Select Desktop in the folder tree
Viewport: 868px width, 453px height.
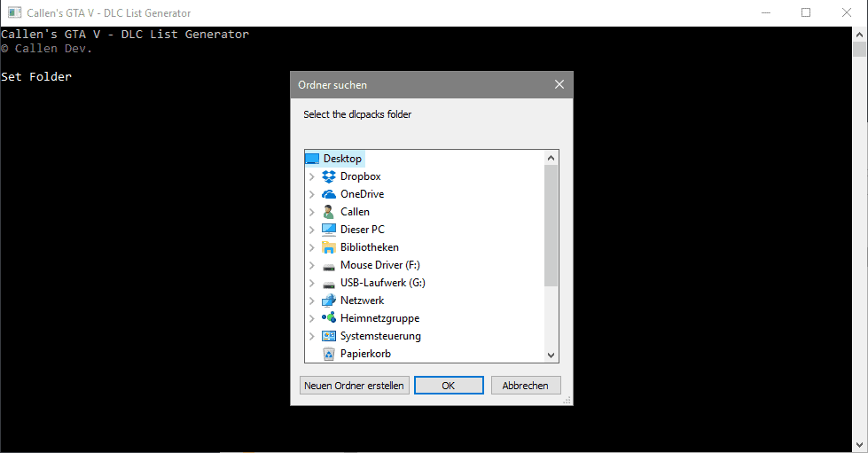click(x=341, y=159)
